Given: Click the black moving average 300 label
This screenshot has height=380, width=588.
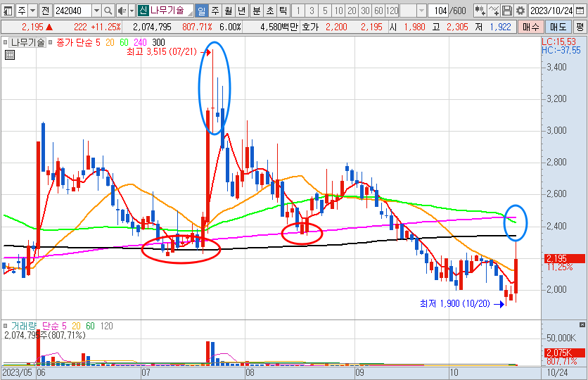Looking at the screenshot, I should 158,42.
